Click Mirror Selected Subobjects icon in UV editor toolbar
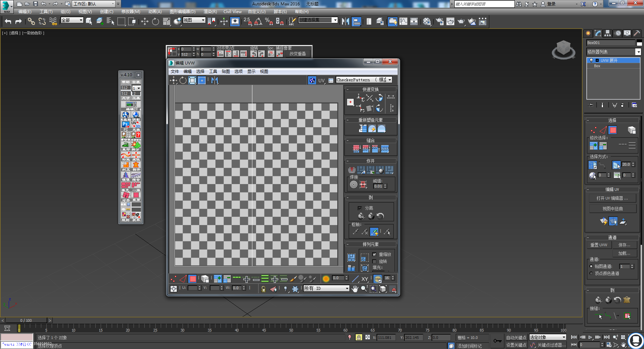The height and width of the screenshot is (349, 644). 215,80
